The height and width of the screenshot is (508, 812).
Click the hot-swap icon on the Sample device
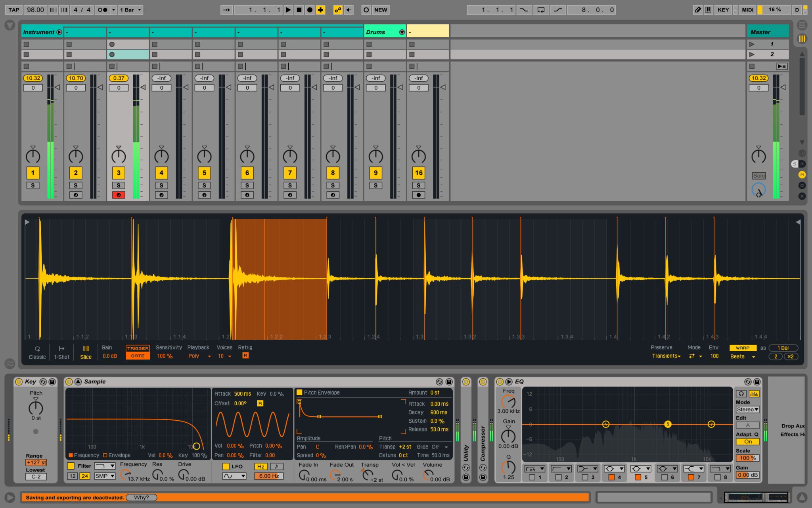439,382
